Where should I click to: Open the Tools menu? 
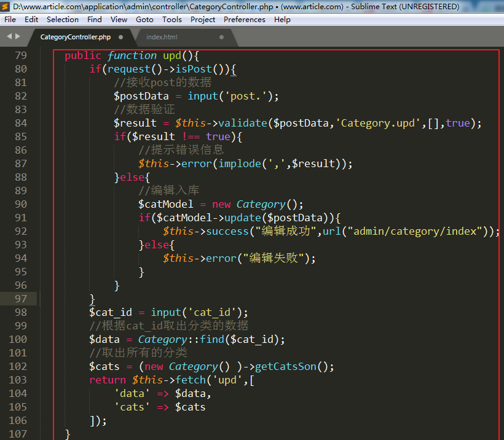click(x=172, y=20)
